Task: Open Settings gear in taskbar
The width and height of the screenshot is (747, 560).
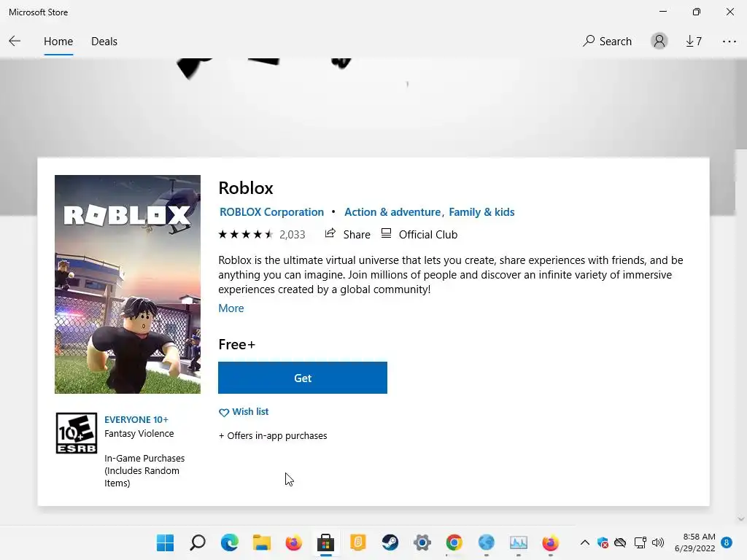Action: click(422, 542)
